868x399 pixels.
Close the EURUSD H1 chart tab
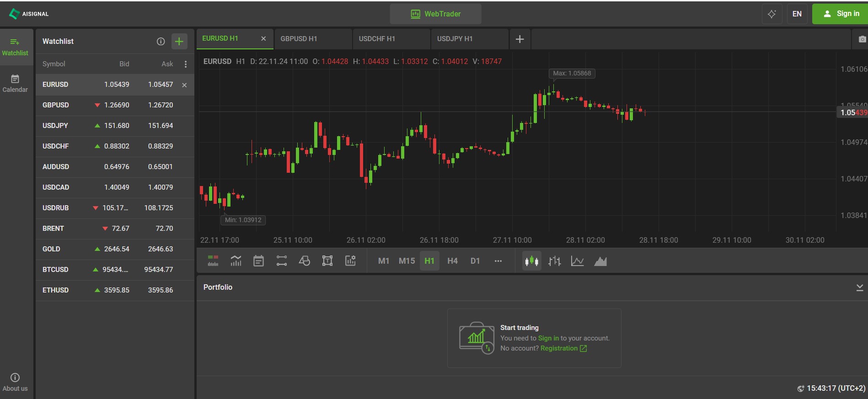point(263,38)
